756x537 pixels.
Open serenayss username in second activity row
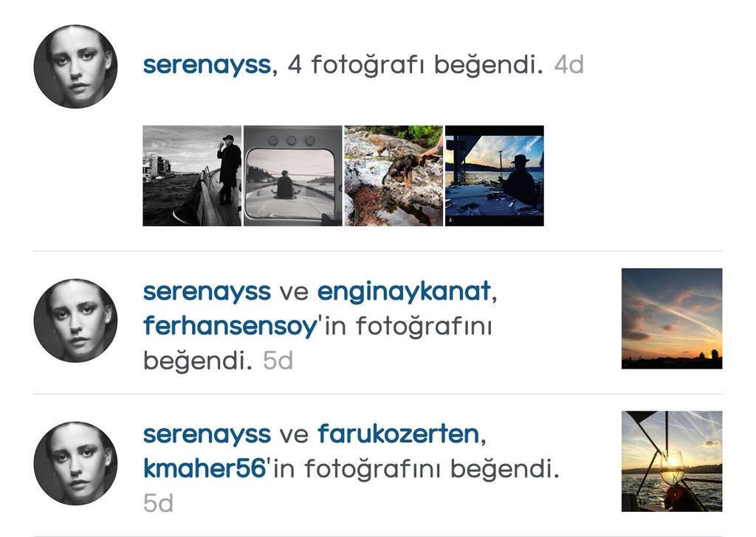[207, 292]
